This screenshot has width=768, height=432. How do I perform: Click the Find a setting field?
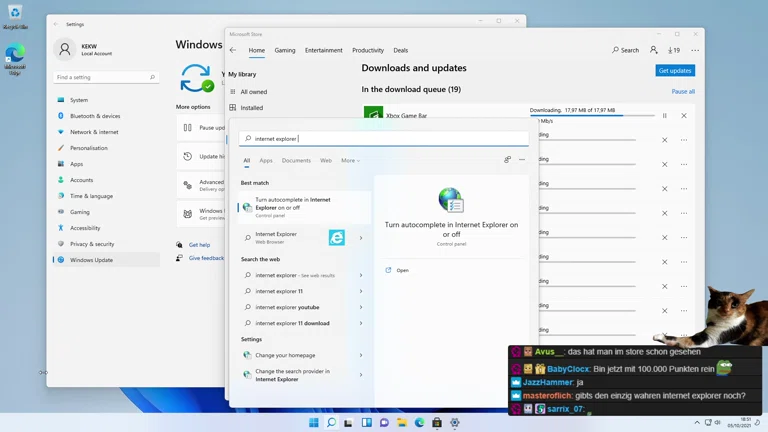pyautogui.click(x=106, y=77)
